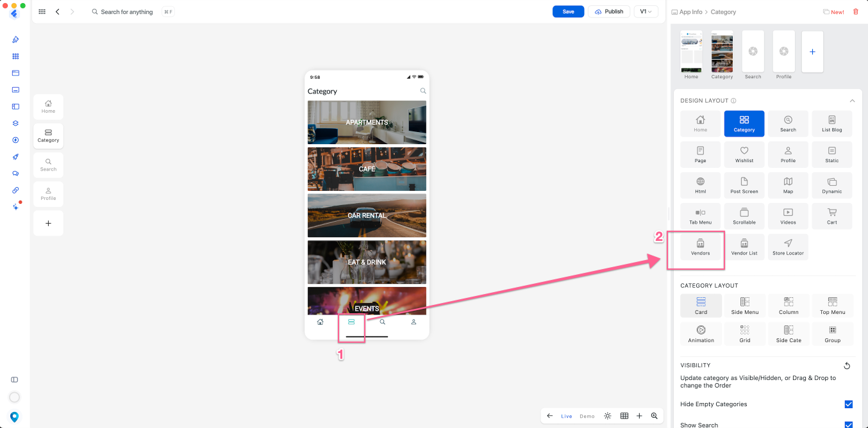The height and width of the screenshot is (428, 868).
Task: Click the Publish button
Action: point(609,12)
